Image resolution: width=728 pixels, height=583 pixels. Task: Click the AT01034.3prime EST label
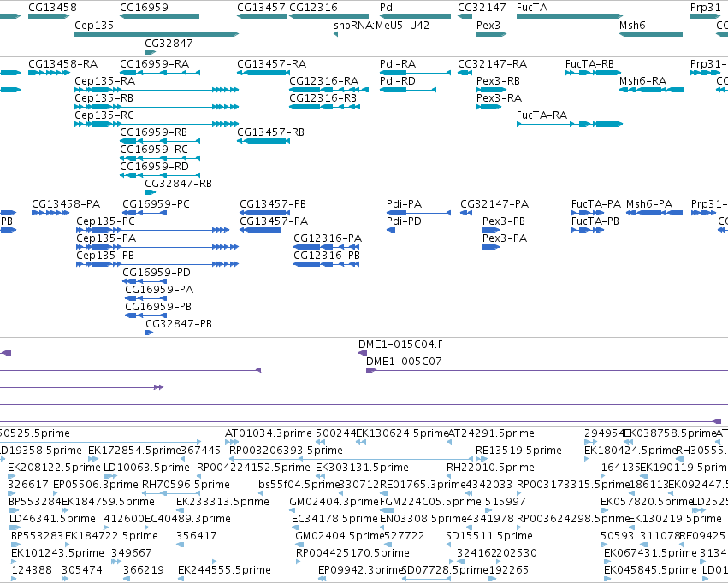[269, 433]
